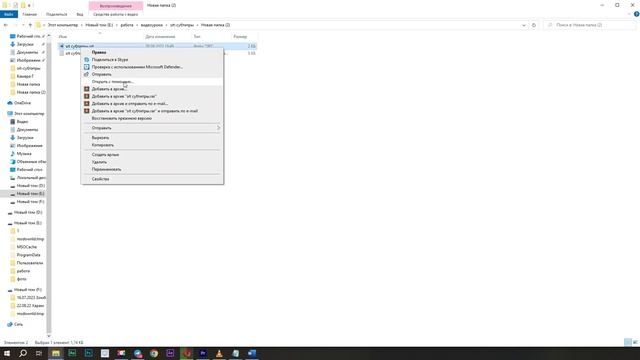
Task: Open taskbar search magnifier
Action: [x=23, y=353]
